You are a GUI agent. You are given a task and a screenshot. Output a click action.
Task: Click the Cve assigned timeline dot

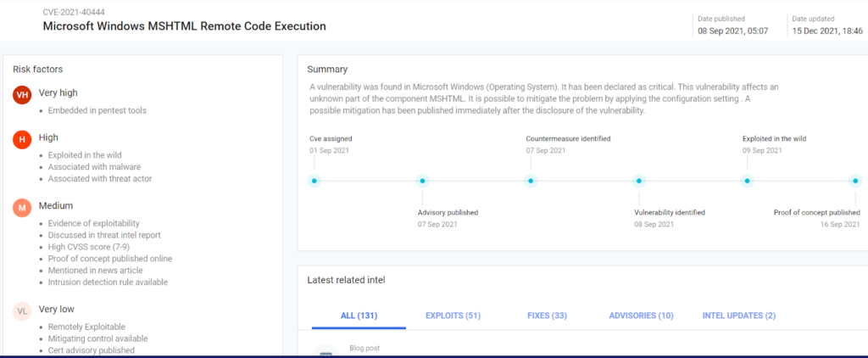pyautogui.click(x=314, y=181)
